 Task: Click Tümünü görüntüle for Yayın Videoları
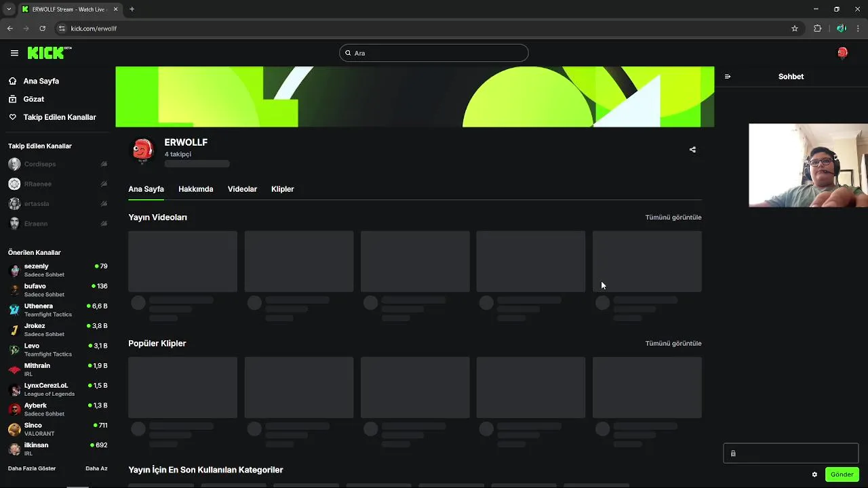(x=673, y=218)
